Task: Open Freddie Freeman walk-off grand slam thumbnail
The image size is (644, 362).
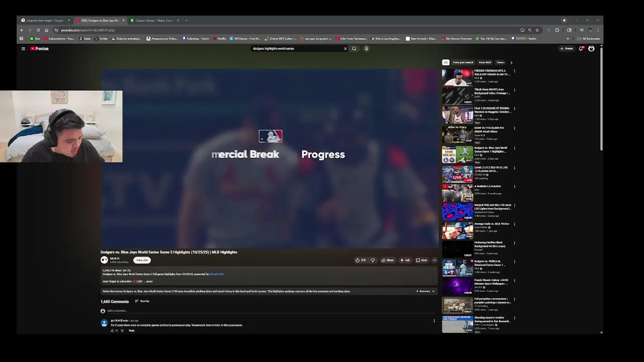Action: (457, 77)
